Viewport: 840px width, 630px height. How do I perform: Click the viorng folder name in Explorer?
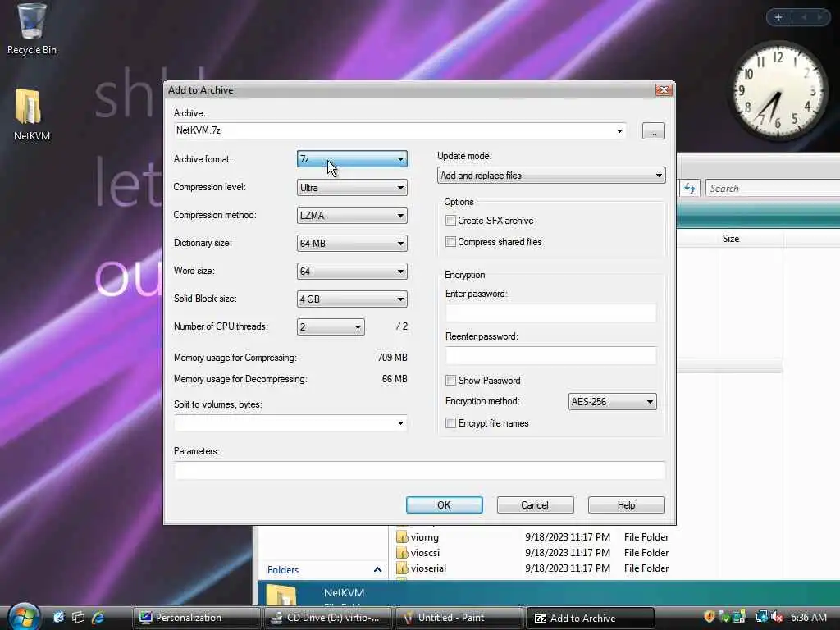(425, 536)
